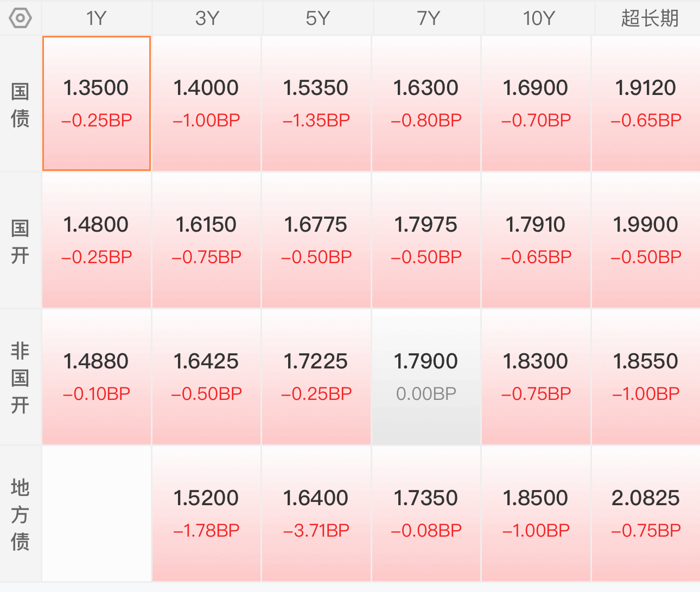Click the 地方债 row label

point(20,514)
